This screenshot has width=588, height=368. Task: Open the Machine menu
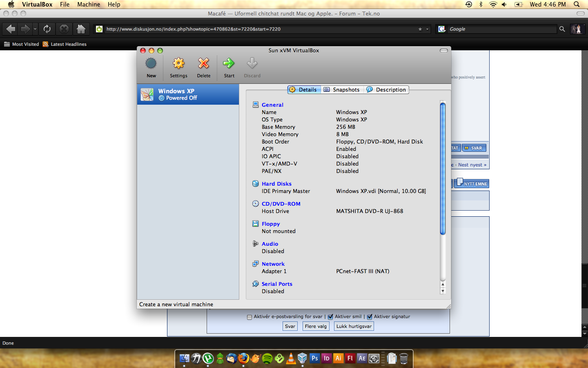(x=89, y=4)
